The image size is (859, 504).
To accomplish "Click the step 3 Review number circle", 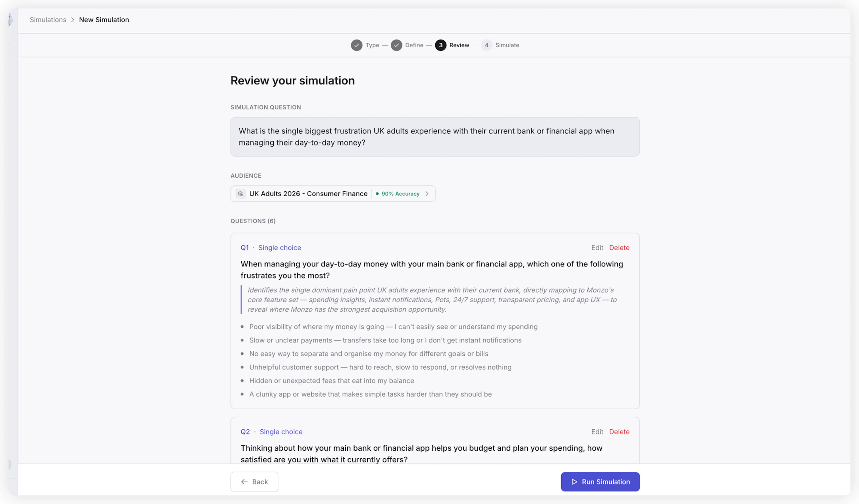I will (x=440, y=45).
